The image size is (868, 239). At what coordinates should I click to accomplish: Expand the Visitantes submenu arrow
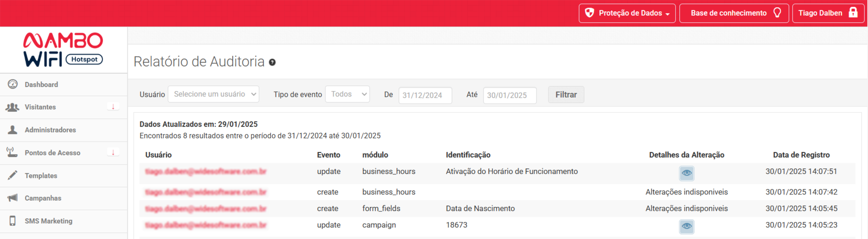(113, 107)
